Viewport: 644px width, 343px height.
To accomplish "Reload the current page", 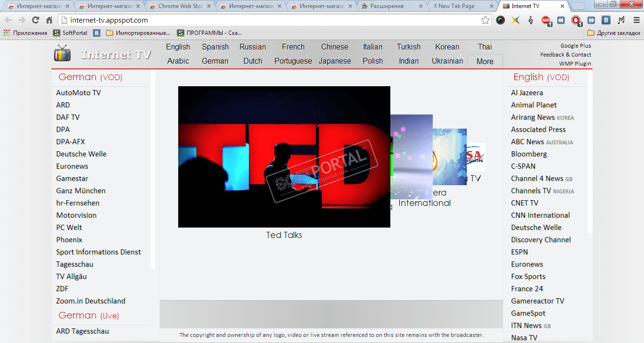I will click(35, 20).
